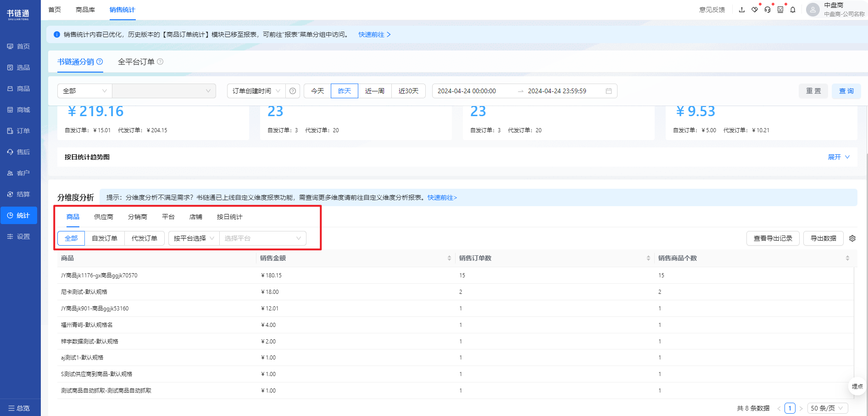Open the empty dropdown next to 全部
The width and height of the screenshot is (868, 416).
click(164, 91)
